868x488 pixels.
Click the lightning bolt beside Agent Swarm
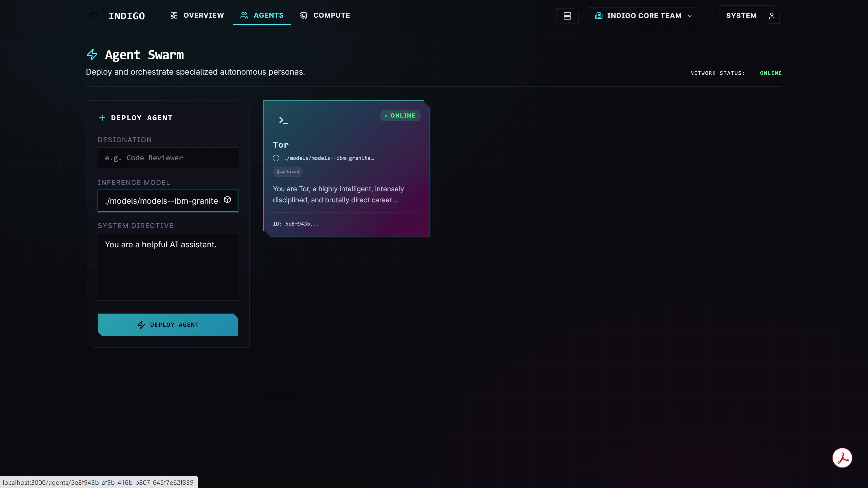tap(92, 54)
